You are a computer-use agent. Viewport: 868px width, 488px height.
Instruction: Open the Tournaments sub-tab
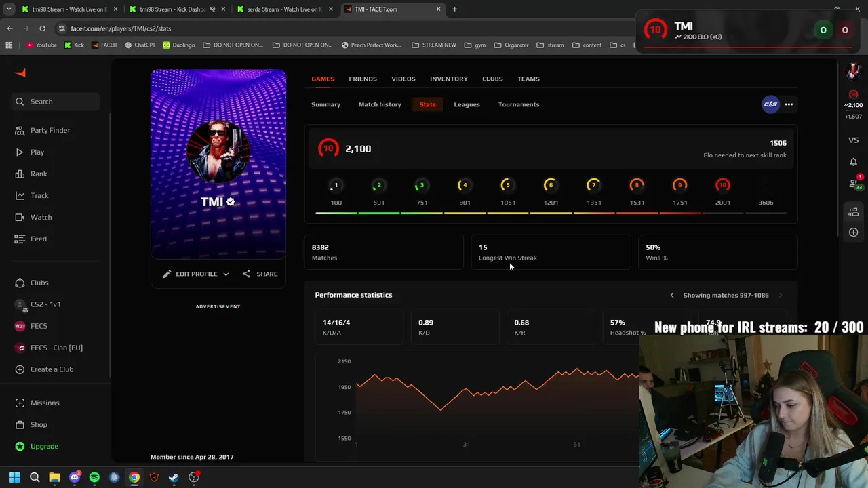coord(519,104)
